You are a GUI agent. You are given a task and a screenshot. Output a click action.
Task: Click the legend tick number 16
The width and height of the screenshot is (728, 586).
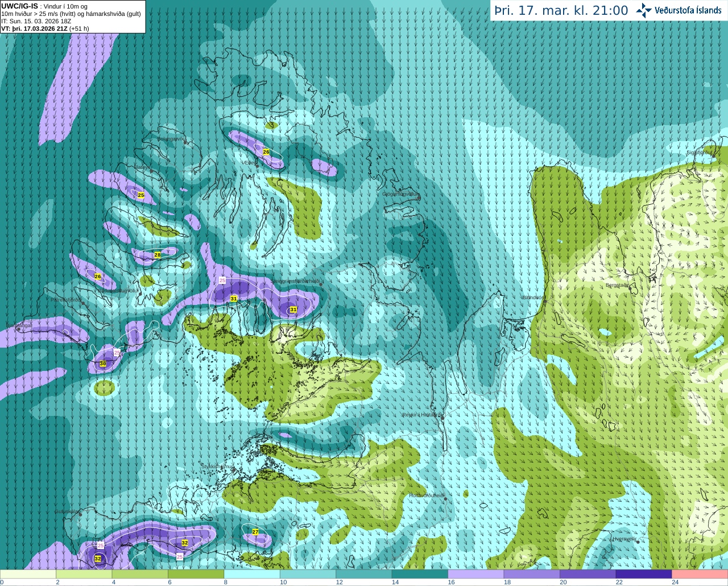(451, 582)
